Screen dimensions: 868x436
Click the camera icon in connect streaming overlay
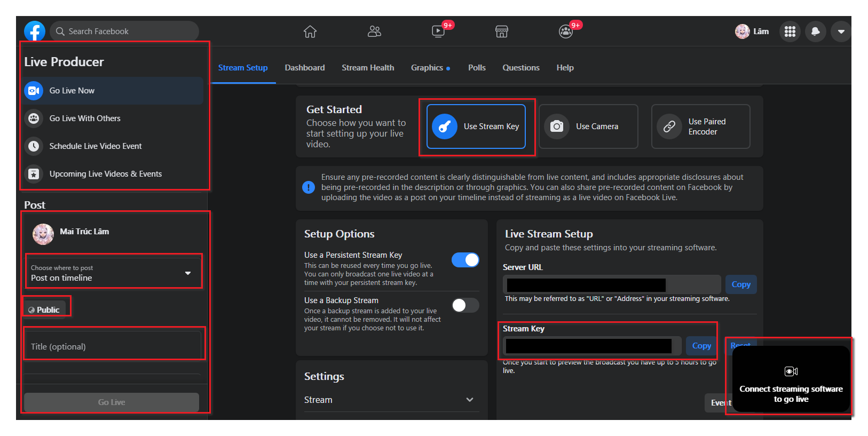(791, 371)
